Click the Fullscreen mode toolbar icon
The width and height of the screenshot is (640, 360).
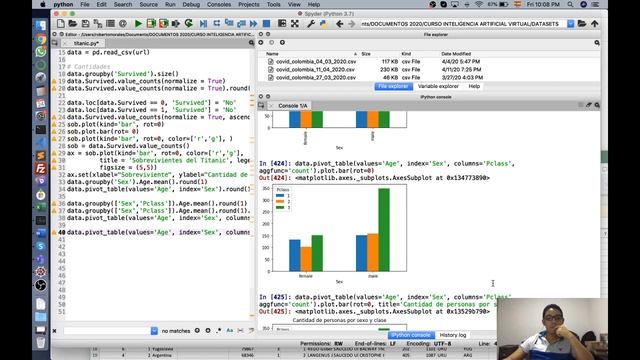295,24
